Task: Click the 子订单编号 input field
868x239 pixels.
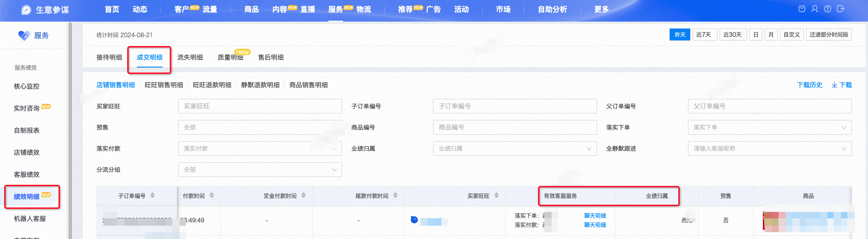Action: pos(515,106)
